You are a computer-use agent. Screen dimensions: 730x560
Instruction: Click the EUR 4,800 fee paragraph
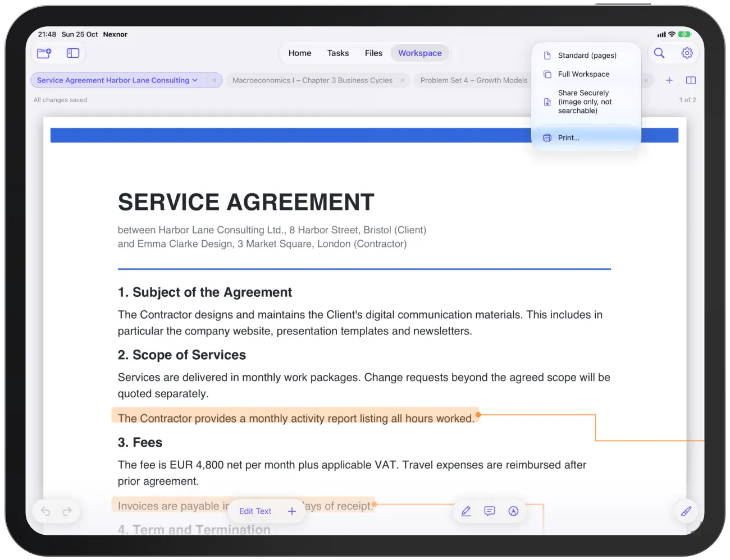tap(352, 473)
